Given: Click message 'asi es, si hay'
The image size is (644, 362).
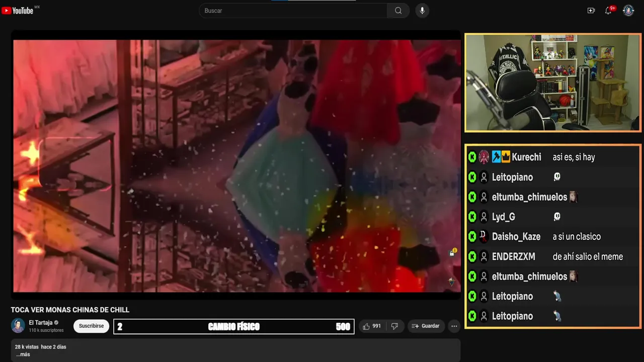Looking at the screenshot, I should pyautogui.click(x=574, y=157).
